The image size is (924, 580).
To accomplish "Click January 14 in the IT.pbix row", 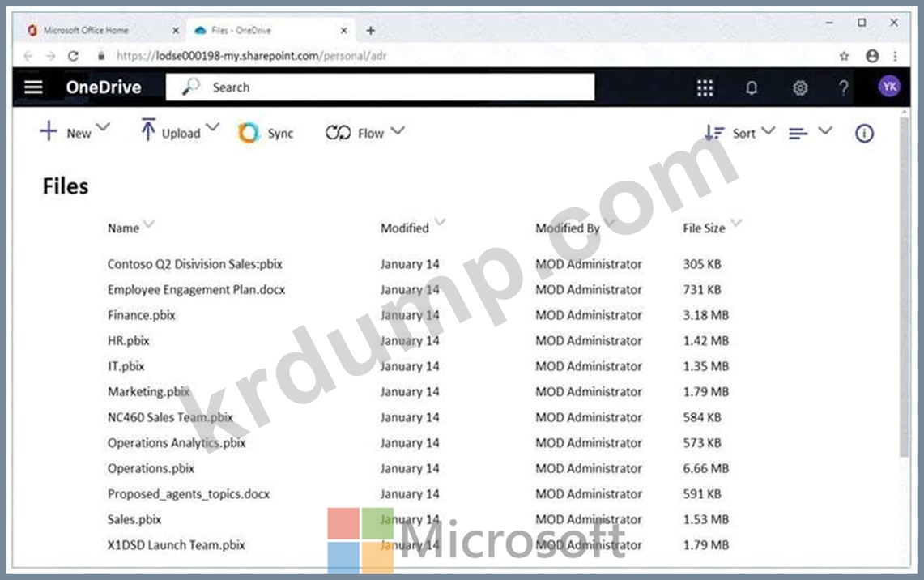I will pyautogui.click(x=410, y=366).
